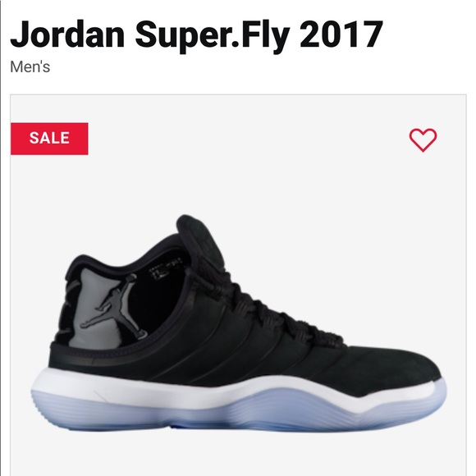Open the black shoe product image
This screenshot has height=476, width=476.
tap(239, 323)
